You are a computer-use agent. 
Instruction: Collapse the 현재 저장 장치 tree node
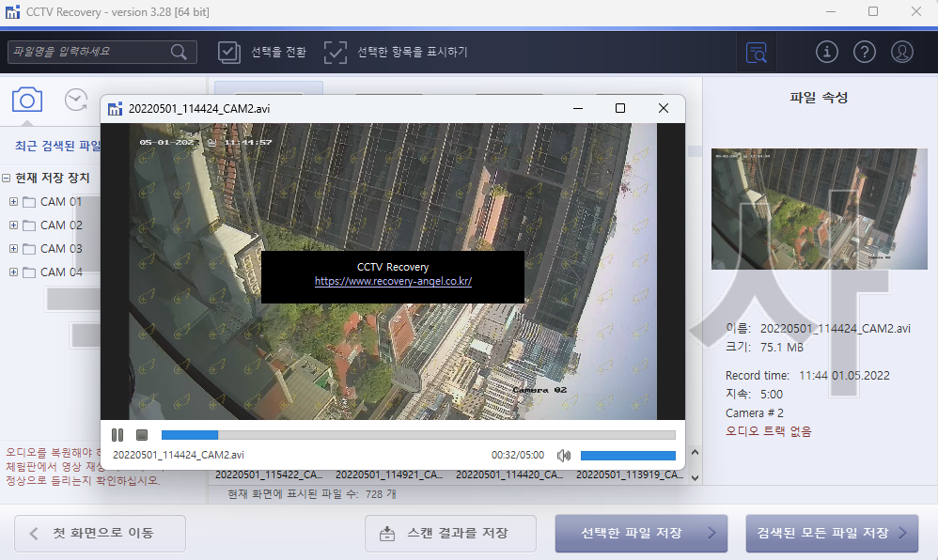click(6, 178)
